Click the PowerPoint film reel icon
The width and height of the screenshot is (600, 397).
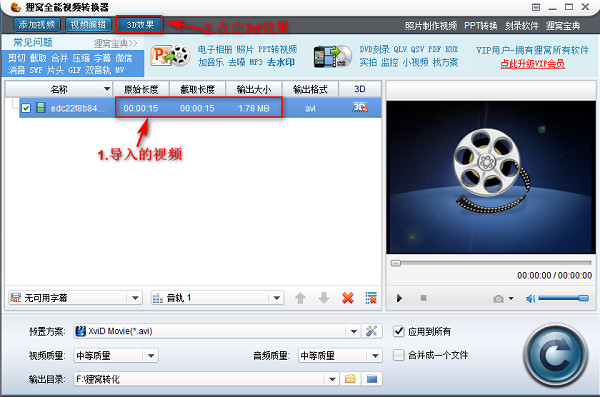(x=171, y=56)
